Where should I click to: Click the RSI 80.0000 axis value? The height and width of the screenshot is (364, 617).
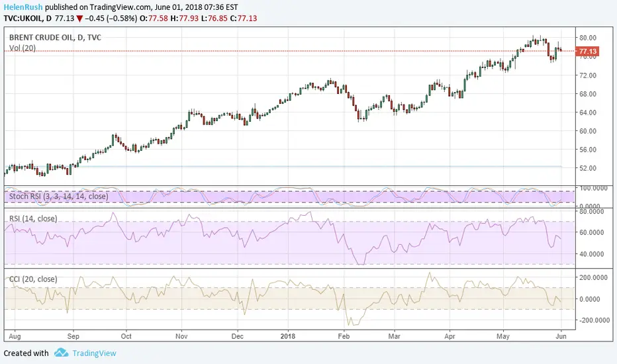(591, 211)
